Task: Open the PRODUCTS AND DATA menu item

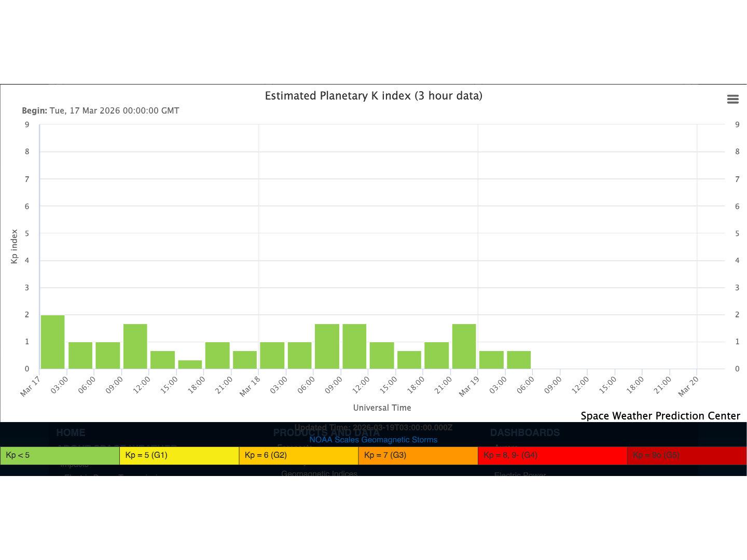Action: pos(326,433)
